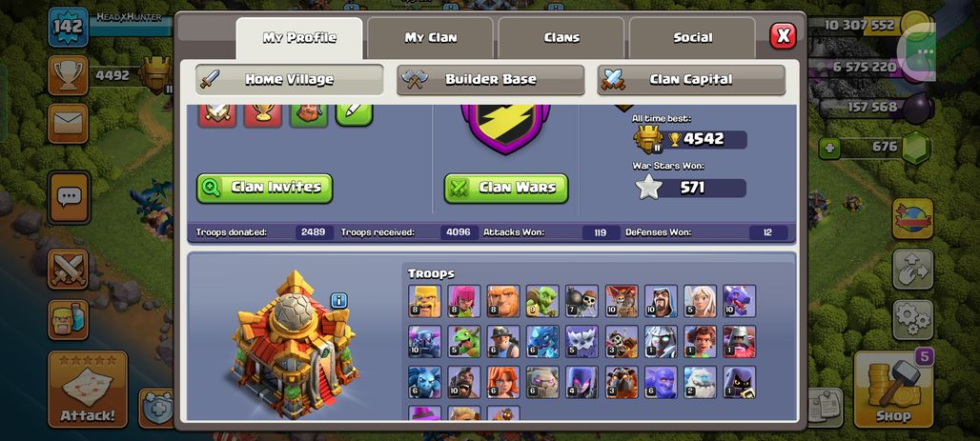980x441 pixels.
Task: Open the Shop button
Action: pos(893,390)
